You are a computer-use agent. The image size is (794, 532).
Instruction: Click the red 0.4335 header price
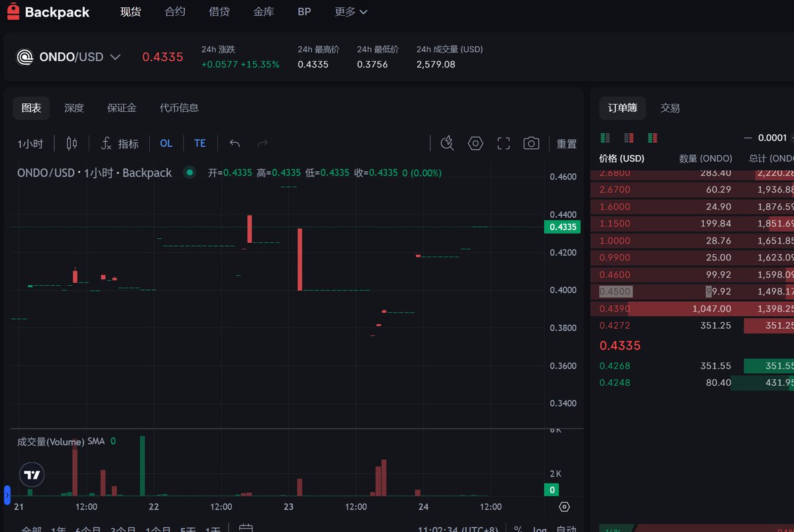click(x=162, y=57)
